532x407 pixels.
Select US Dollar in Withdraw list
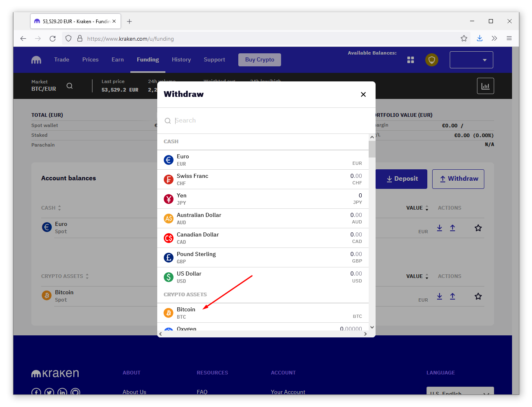263,277
